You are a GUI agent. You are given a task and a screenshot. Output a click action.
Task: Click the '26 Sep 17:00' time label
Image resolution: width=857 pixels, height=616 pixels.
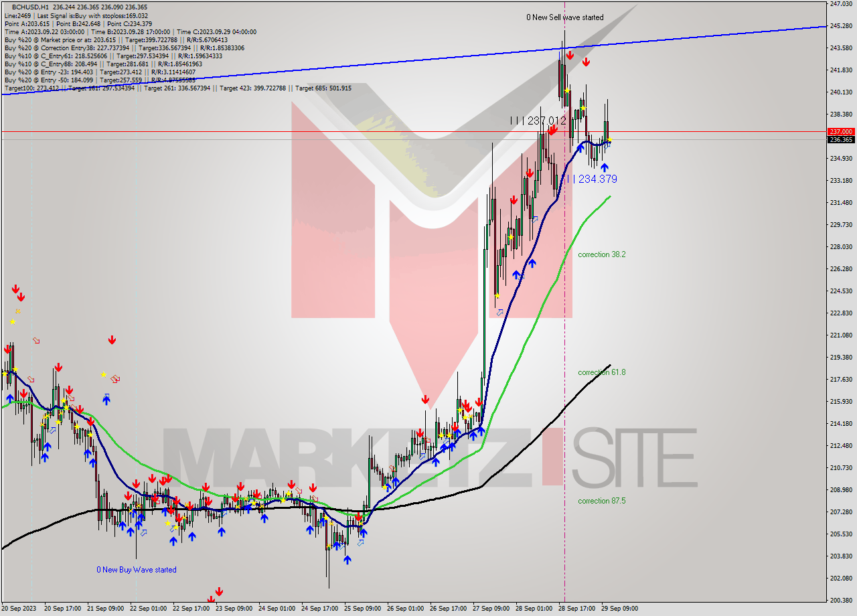coord(449,609)
